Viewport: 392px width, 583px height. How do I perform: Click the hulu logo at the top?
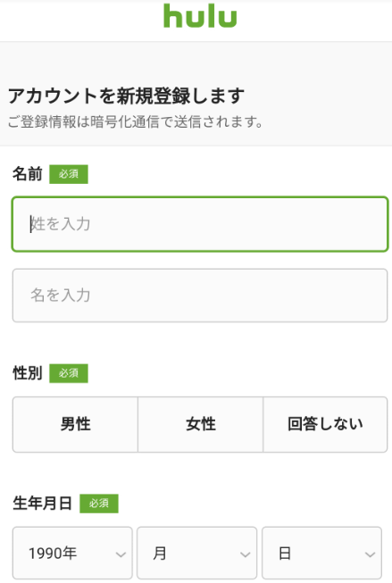pyautogui.click(x=200, y=16)
